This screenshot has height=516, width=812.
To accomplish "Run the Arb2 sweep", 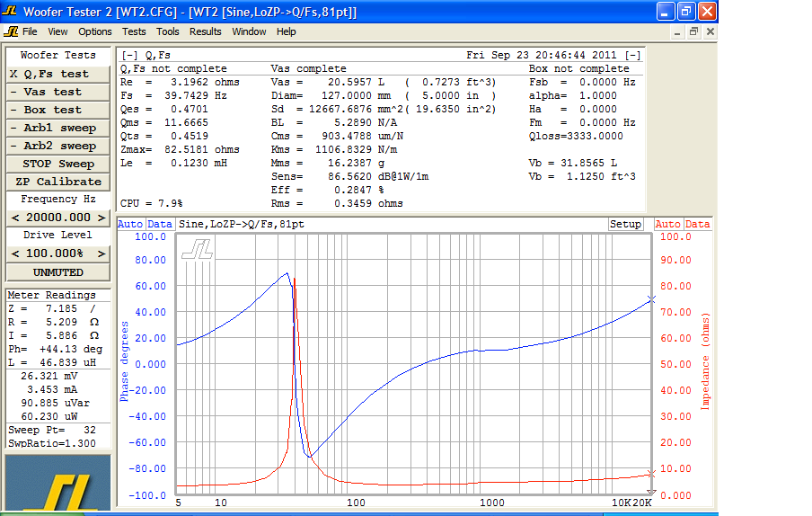I will pos(58,147).
